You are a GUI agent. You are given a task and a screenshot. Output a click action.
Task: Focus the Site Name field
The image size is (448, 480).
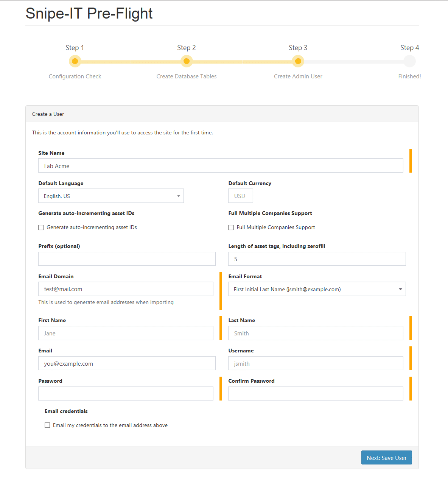click(221, 165)
